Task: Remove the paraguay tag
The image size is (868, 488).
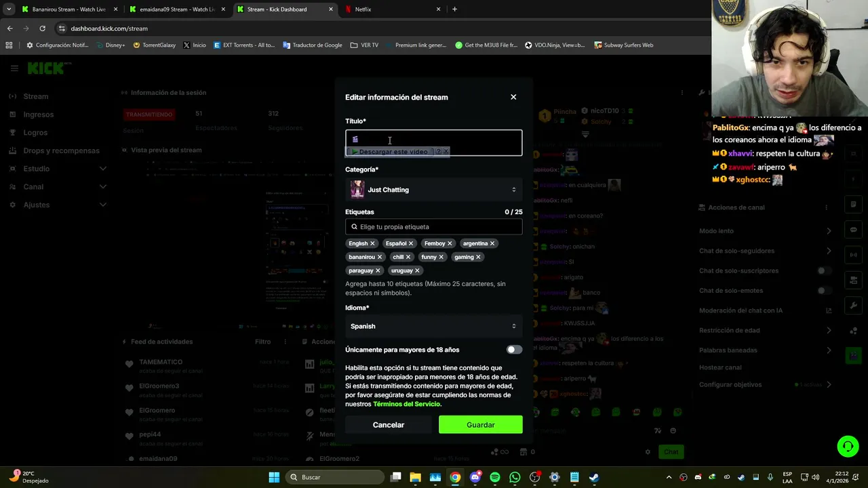Action: click(x=378, y=270)
